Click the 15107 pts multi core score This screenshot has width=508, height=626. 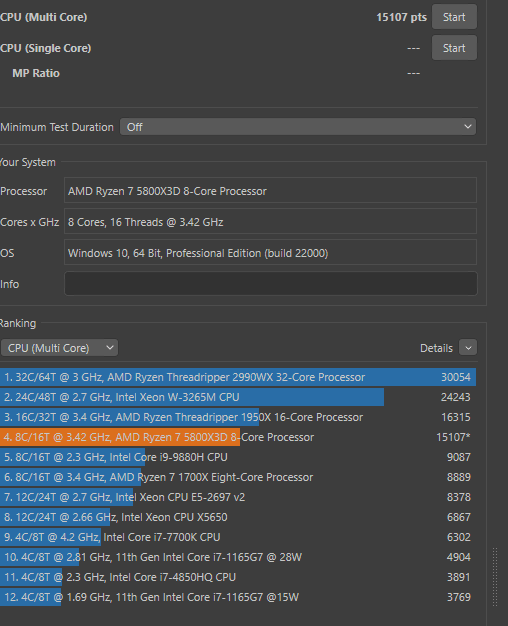click(x=401, y=17)
